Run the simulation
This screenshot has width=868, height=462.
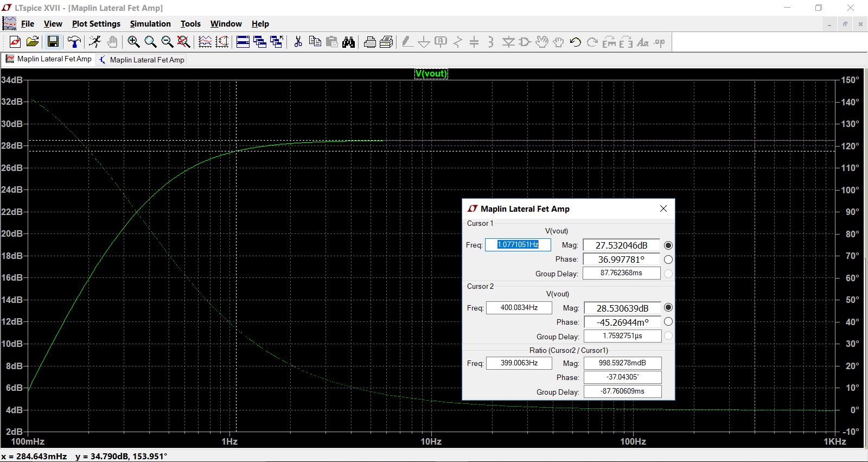[x=95, y=42]
